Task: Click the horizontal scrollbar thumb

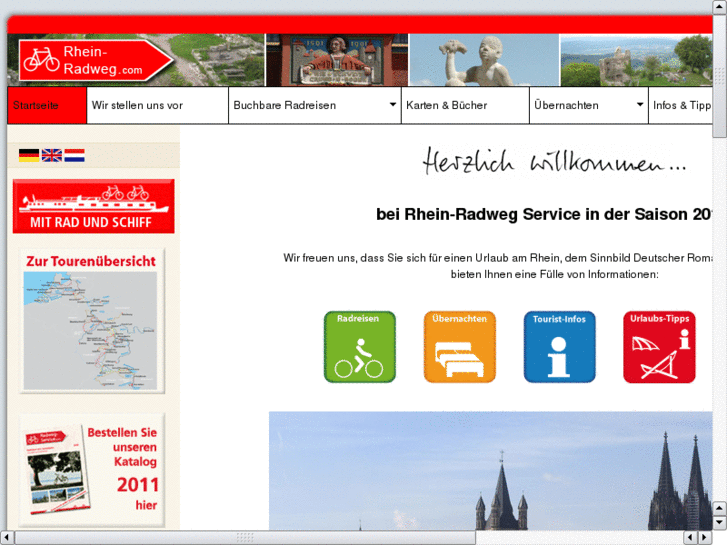Action: 245,538
